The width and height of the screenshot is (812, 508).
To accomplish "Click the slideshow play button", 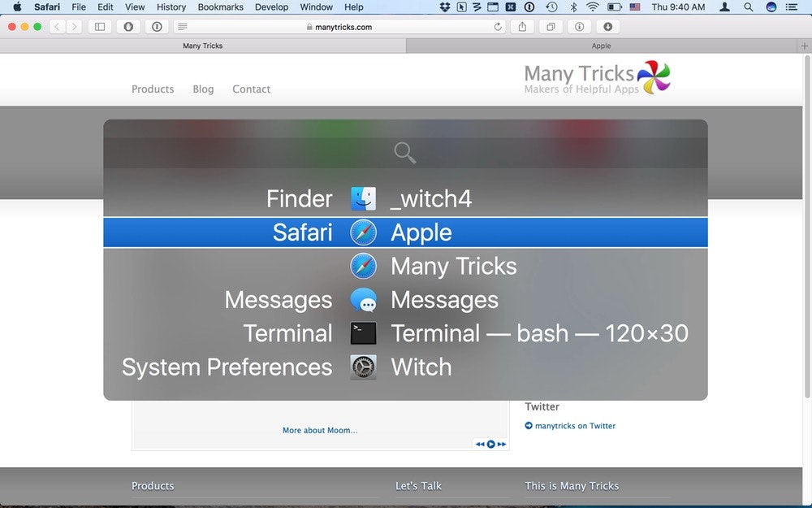I will (x=491, y=444).
